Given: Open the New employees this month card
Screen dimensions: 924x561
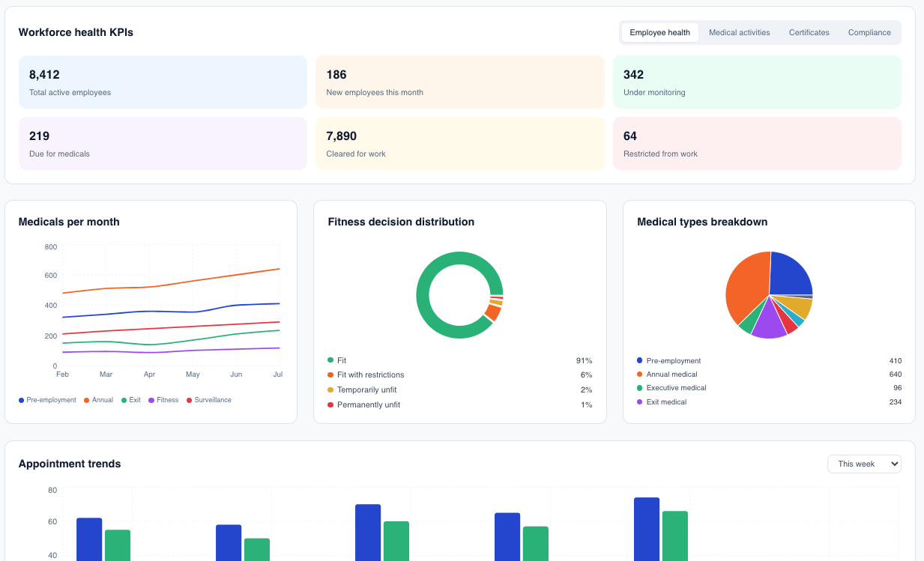Looking at the screenshot, I should pos(459,82).
